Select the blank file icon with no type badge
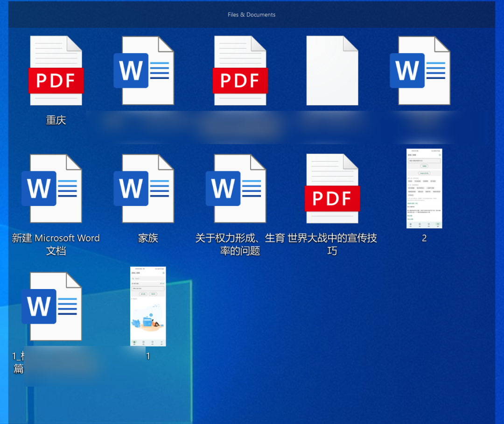This screenshot has height=424, width=504. tap(332, 71)
